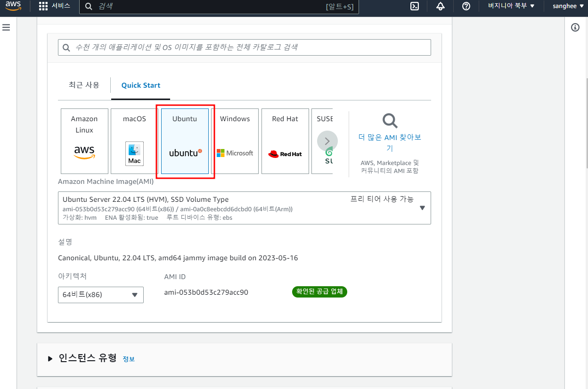This screenshot has width=588, height=389.
Task: Open the Ubuntu Server 22.04 AMI dropdown
Action: coord(244,207)
